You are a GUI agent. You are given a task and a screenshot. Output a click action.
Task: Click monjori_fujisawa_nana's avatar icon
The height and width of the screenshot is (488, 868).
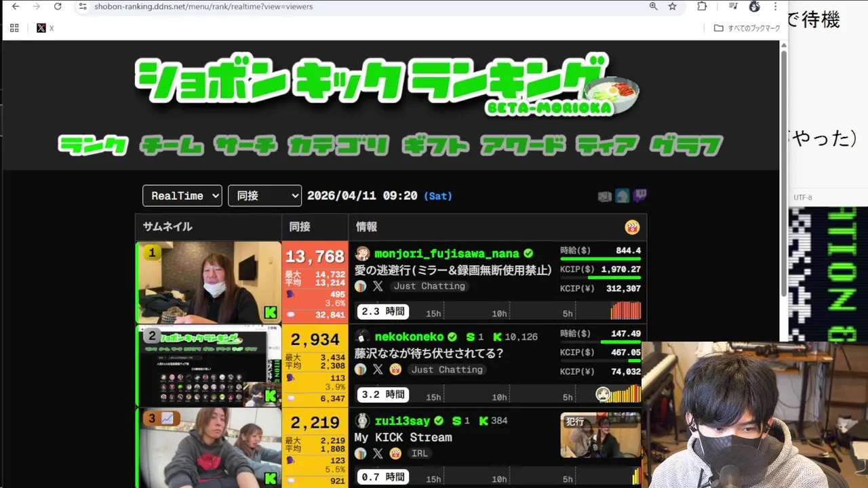pos(362,253)
